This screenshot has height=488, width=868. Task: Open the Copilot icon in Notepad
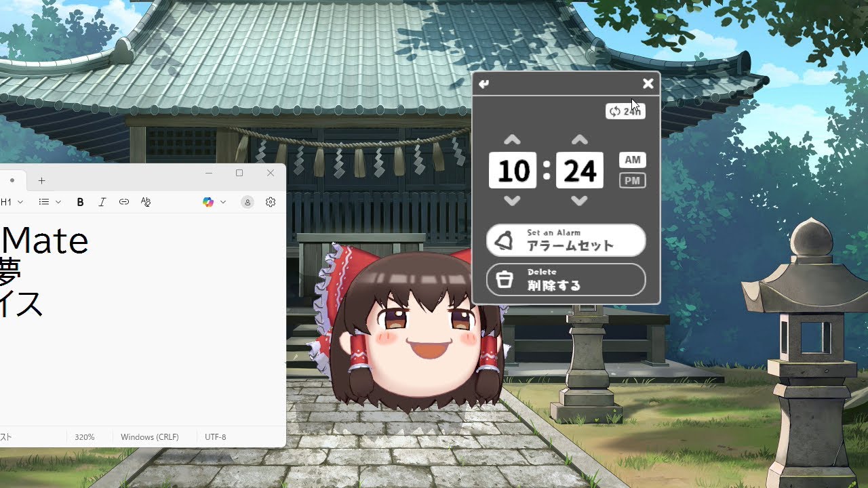point(208,202)
